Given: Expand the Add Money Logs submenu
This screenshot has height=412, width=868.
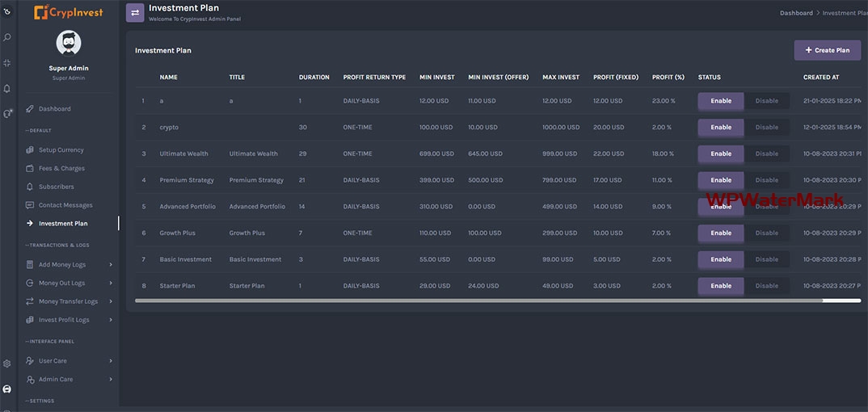Looking at the screenshot, I should click(x=111, y=265).
